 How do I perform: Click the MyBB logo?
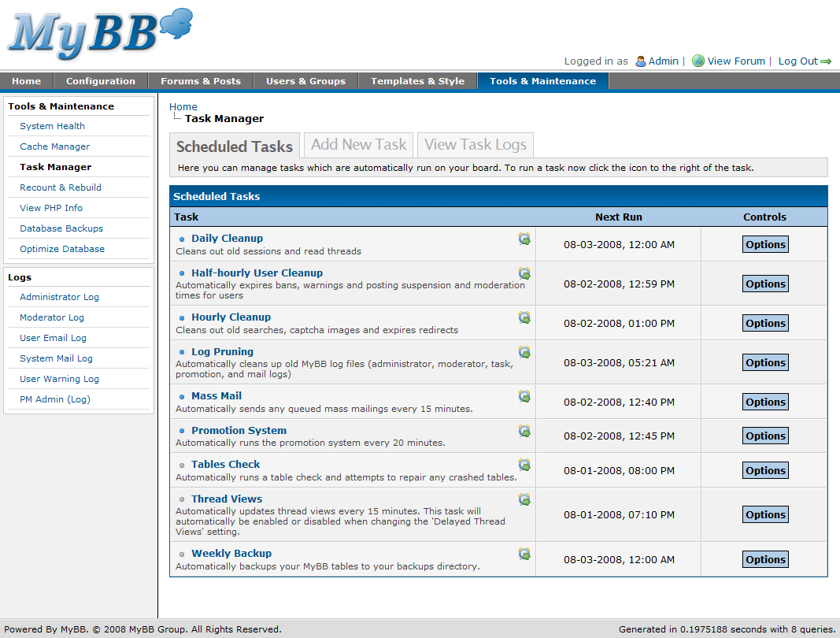[x=100, y=33]
